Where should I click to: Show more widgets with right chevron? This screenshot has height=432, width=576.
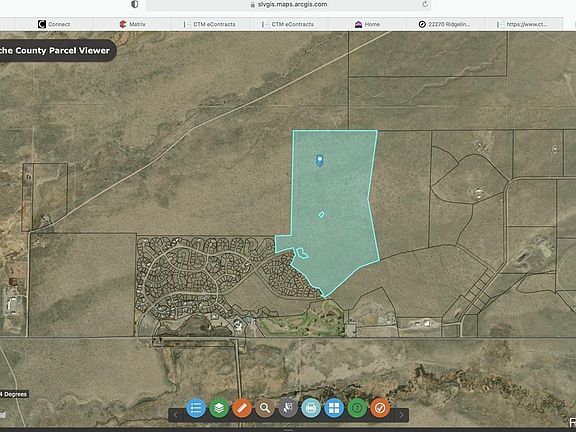tap(401, 415)
